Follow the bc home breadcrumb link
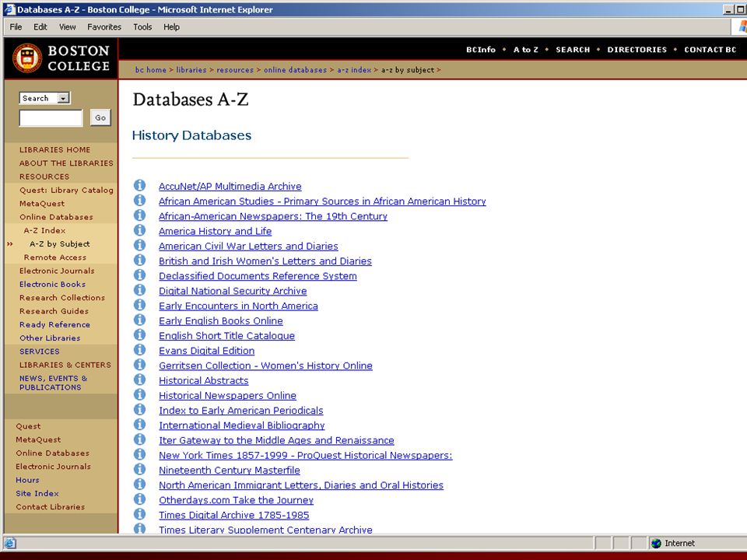The image size is (747, 560). [150, 70]
